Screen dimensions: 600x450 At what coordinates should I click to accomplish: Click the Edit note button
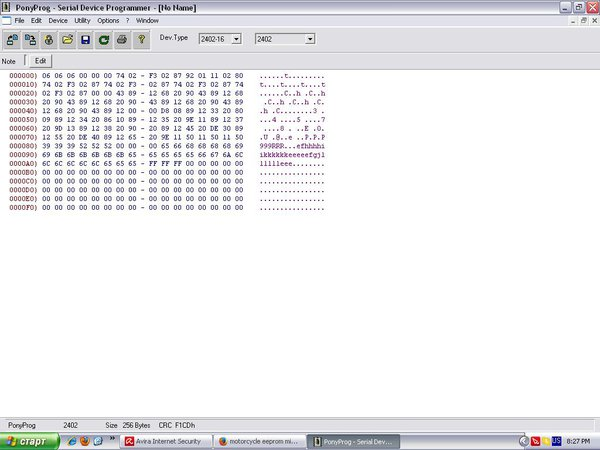click(x=41, y=61)
